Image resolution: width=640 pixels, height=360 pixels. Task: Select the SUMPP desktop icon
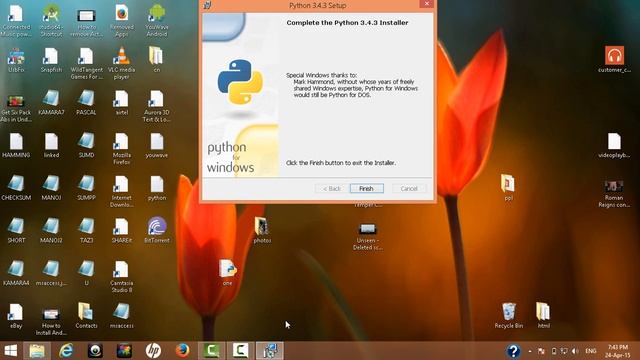[86, 188]
